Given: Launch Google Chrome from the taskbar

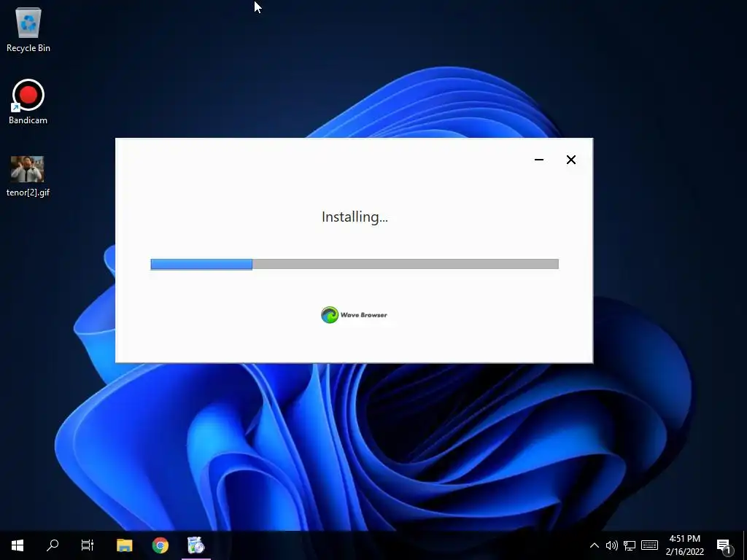Looking at the screenshot, I should coord(160,545).
